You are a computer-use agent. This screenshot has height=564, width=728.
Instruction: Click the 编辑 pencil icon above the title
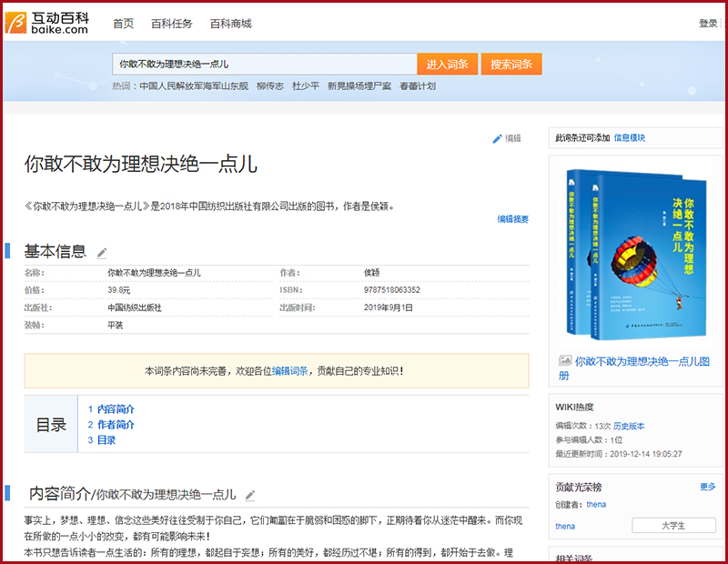point(497,138)
